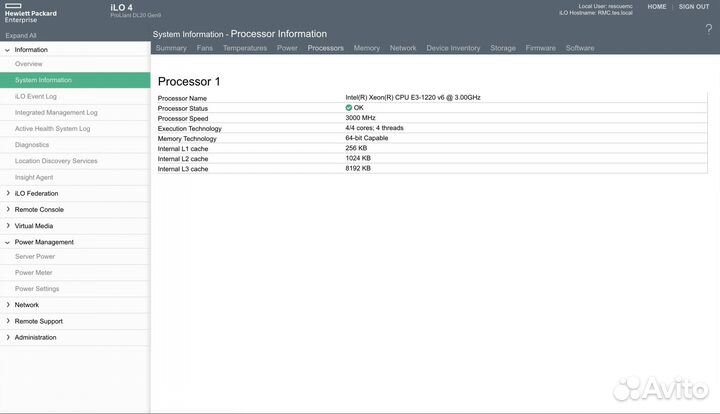Expand the Administration section
The height and width of the screenshot is (414, 720).
click(x=8, y=337)
